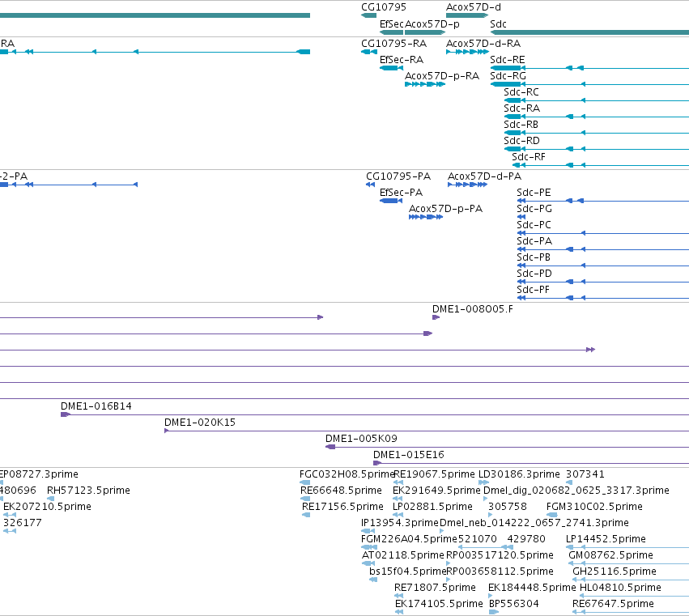Click the Acox57D-p-PA protein feature
689x616 pixels.
(x=425, y=217)
